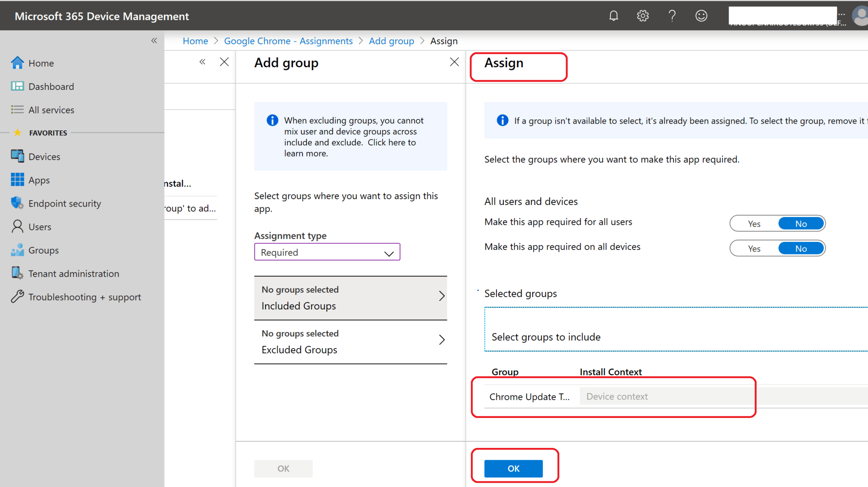868x487 pixels.
Task: Click the Devices icon in sidebar
Action: (17, 156)
